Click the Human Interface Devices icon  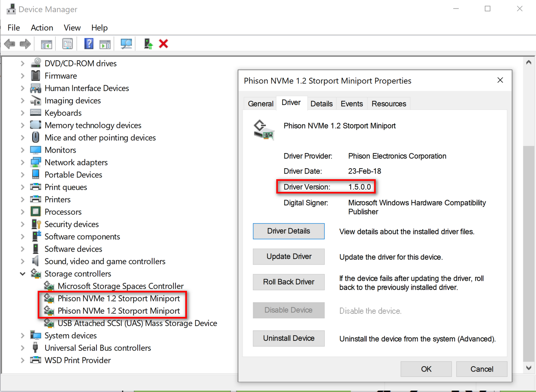click(x=36, y=88)
